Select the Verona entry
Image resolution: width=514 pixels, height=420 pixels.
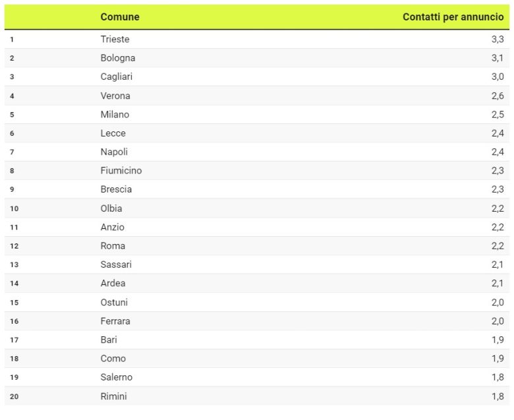point(115,96)
